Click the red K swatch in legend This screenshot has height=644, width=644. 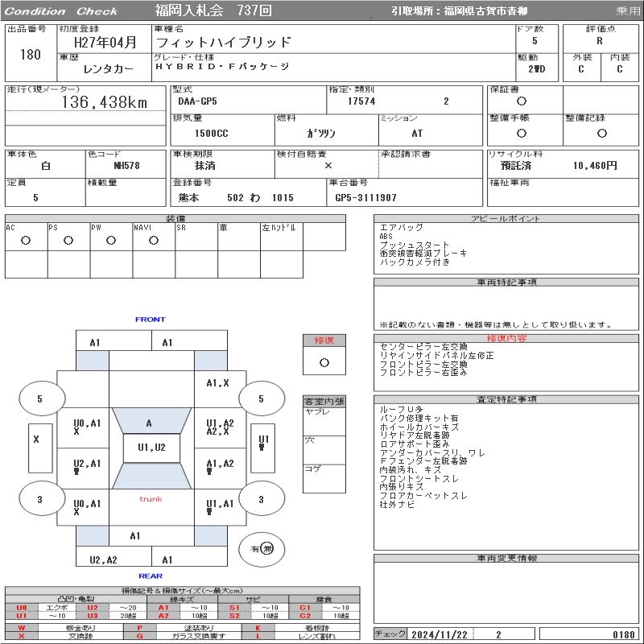pos(258,628)
